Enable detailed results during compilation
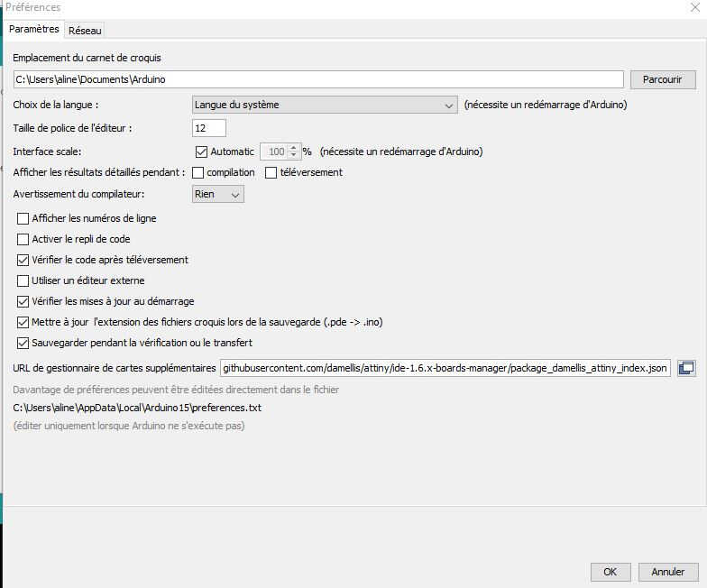Screen dimensions: 707x588 click(x=197, y=173)
